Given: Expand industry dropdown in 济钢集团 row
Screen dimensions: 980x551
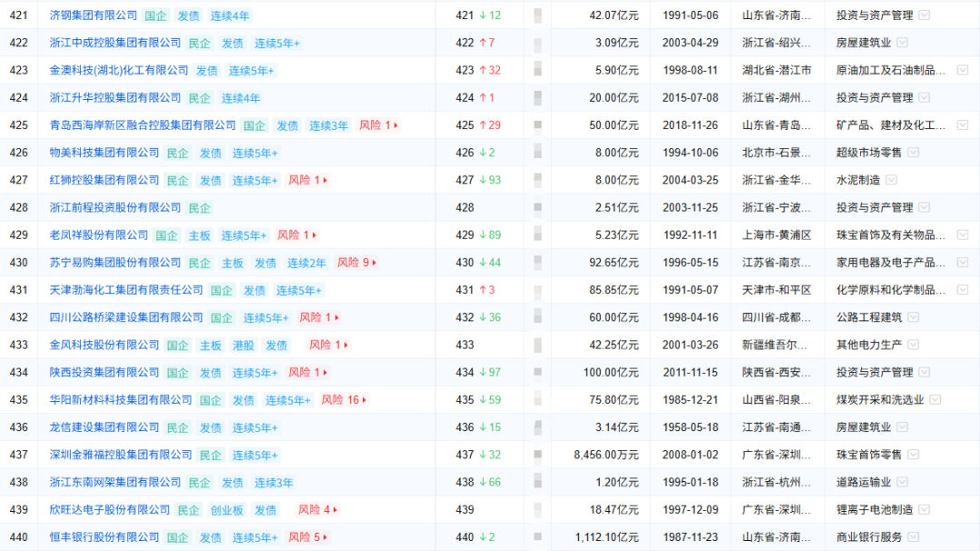Looking at the screenshot, I should pos(925,15).
